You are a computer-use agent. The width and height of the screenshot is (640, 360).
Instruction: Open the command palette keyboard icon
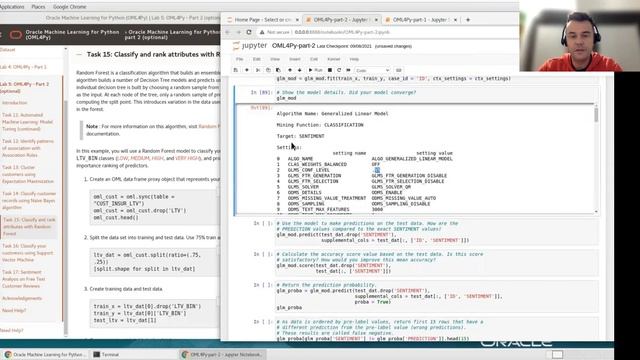[399, 70]
